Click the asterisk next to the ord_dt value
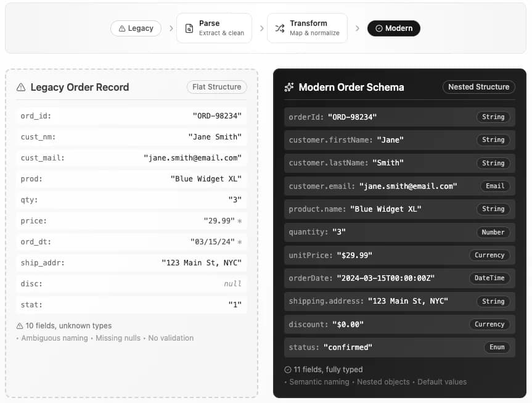This screenshot has height=403, width=532. [x=240, y=242]
